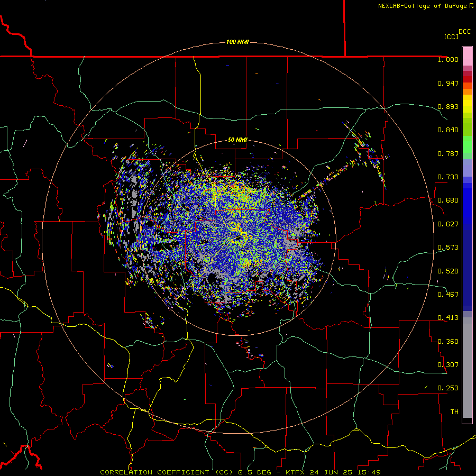Viewport: 476px width, 476px height.
Task: Click the 0.947 scale label
Action: click(x=448, y=83)
